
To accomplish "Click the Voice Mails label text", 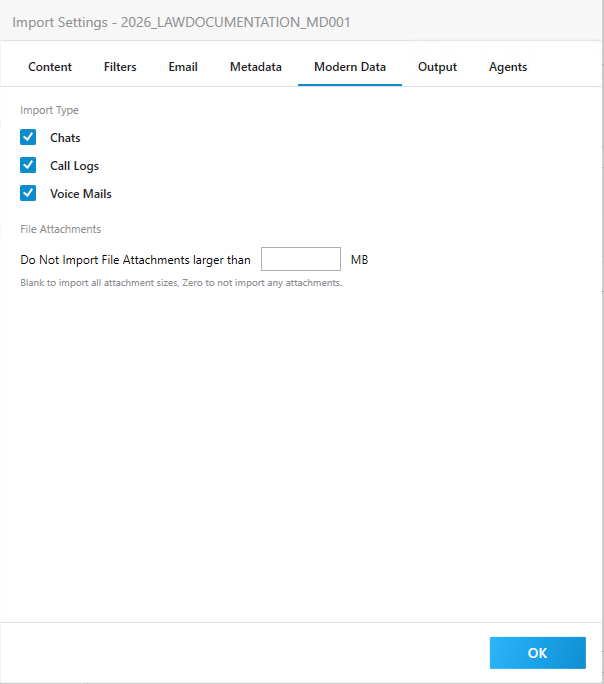I will [81, 194].
